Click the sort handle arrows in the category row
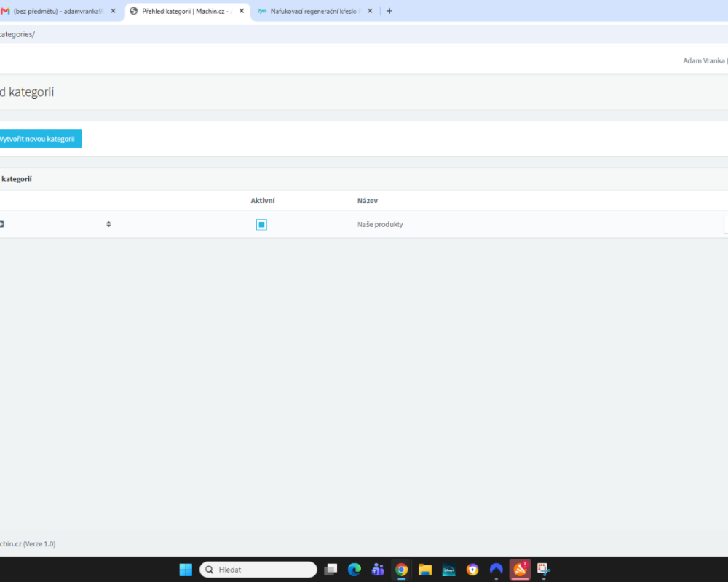The width and height of the screenshot is (728, 582). click(108, 224)
